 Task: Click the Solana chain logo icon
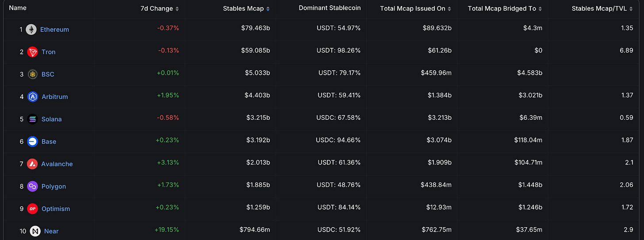point(32,119)
